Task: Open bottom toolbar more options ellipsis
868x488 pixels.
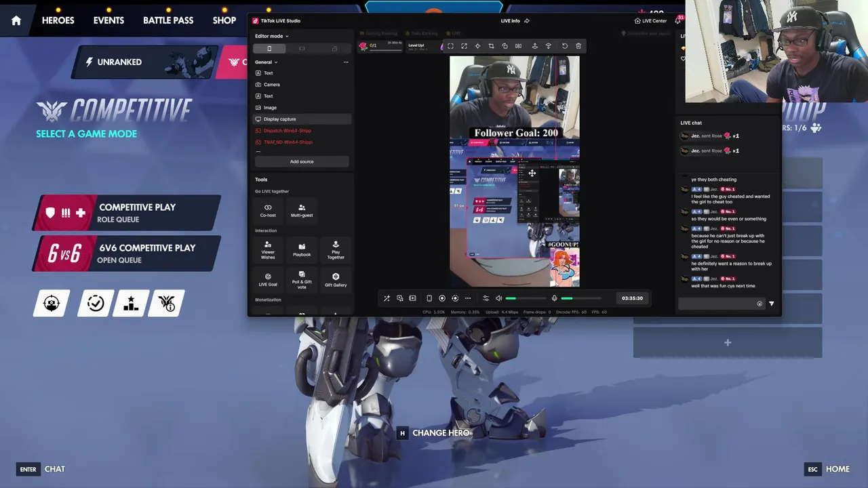Action: coord(467,298)
